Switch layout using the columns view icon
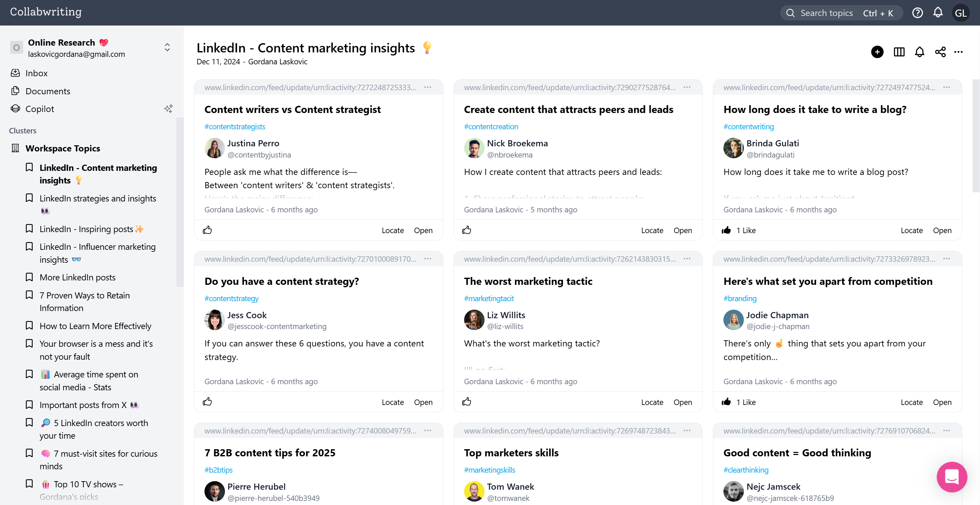Image resolution: width=980 pixels, height=505 pixels. tap(899, 52)
